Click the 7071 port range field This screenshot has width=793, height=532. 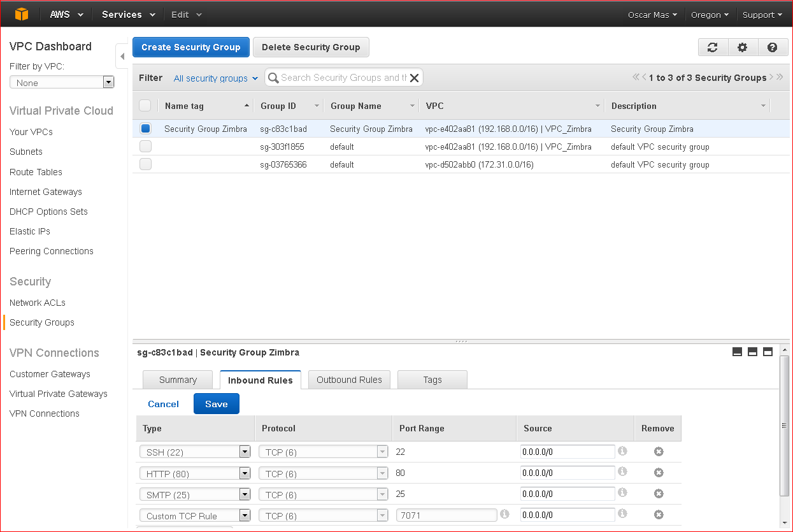447,515
